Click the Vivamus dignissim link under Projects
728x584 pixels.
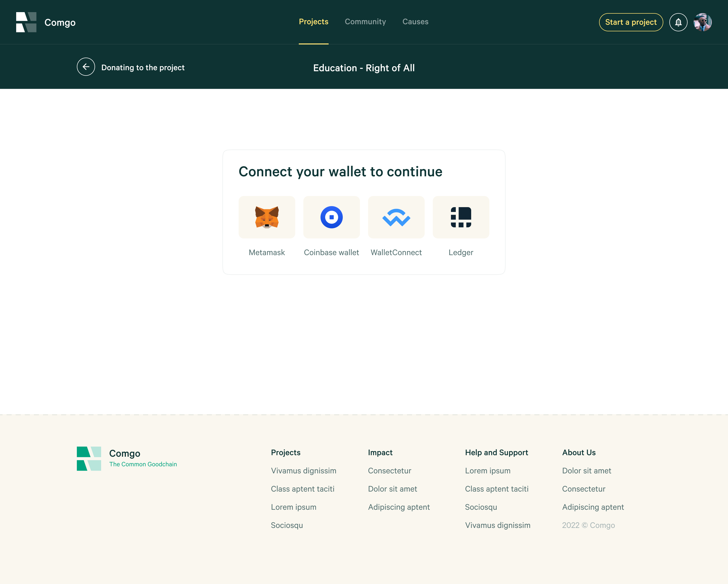pyautogui.click(x=303, y=471)
